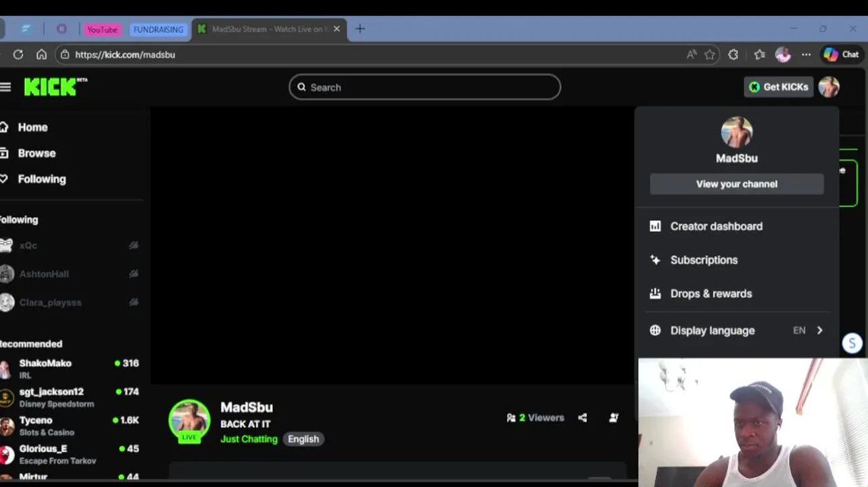Open the browser favorites list icon
868x487 pixels.
click(760, 55)
